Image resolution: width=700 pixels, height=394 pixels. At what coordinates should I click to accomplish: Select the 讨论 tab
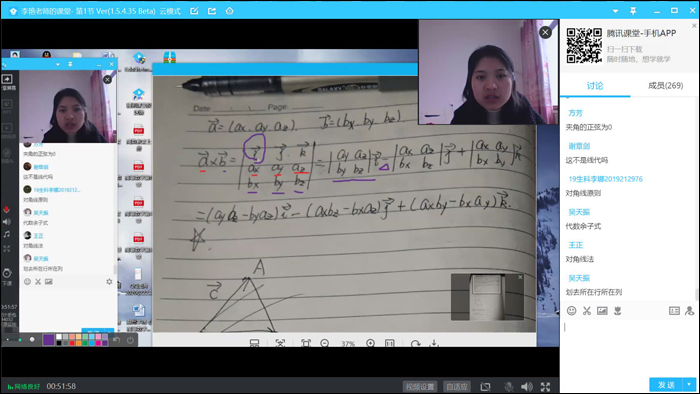(595, 86)
